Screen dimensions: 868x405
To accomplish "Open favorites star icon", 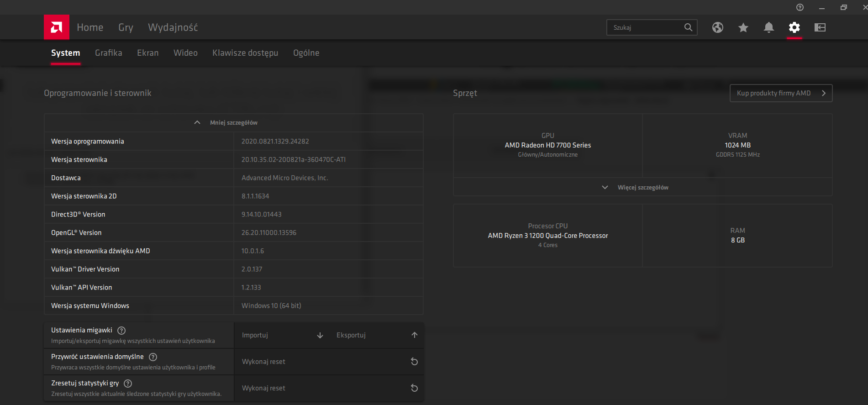I will tap(743, 27).
